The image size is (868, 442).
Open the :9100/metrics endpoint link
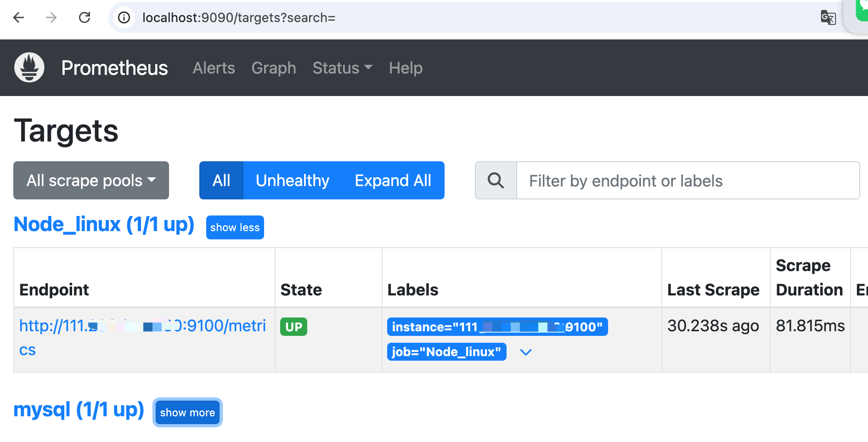click(x=142, y=338)
